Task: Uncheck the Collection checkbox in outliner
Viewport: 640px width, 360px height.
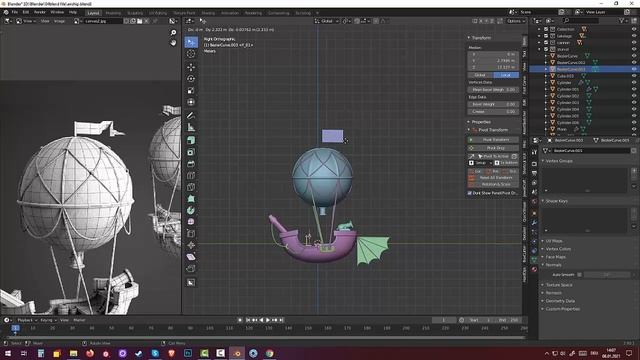Action: 546,29
